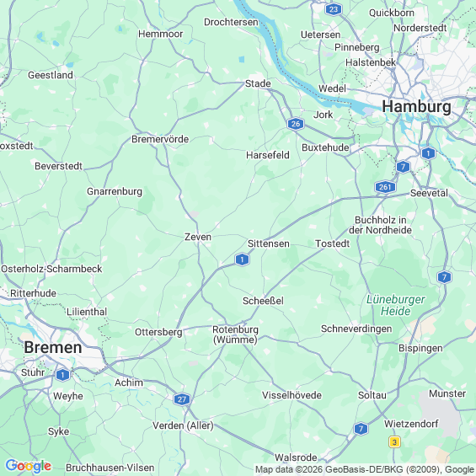The height and width of the screenshot is (476, 476).
Task: Click the A26 highway shield near Jork
Action: click(x=296, y=124)
